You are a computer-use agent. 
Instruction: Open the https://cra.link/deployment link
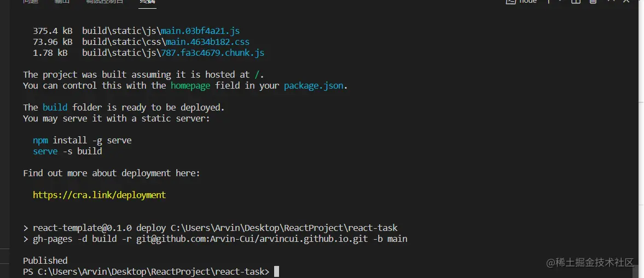tap(99, 195)
